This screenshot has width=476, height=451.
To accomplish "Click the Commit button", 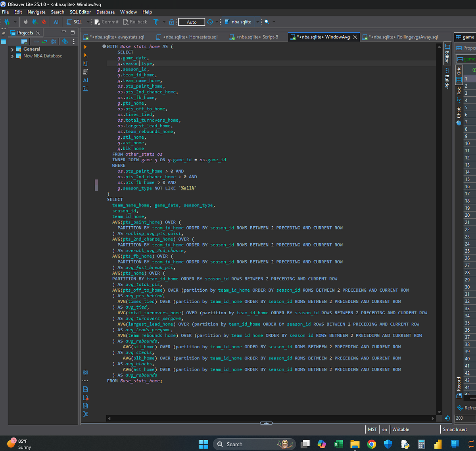I will point(106,22).
